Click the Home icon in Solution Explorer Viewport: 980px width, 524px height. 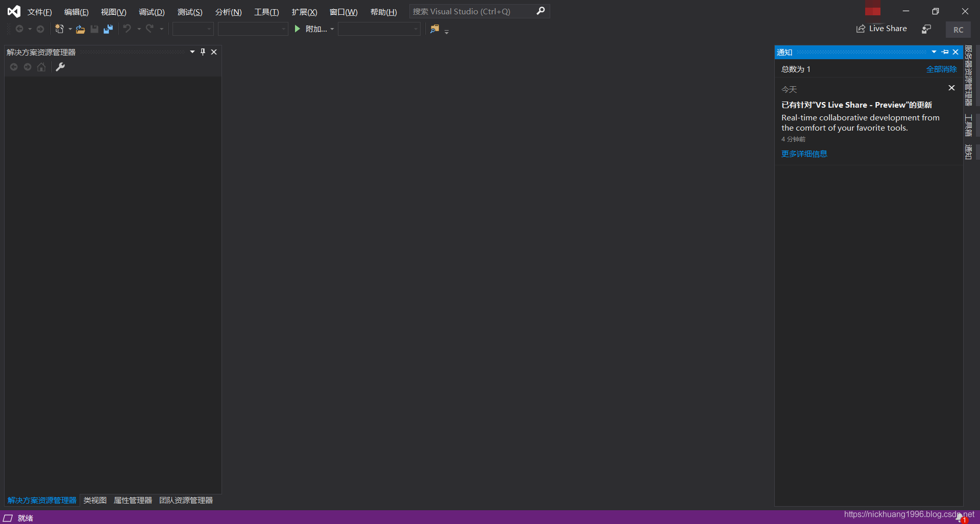pyautogui.click(x=41, y=67)
